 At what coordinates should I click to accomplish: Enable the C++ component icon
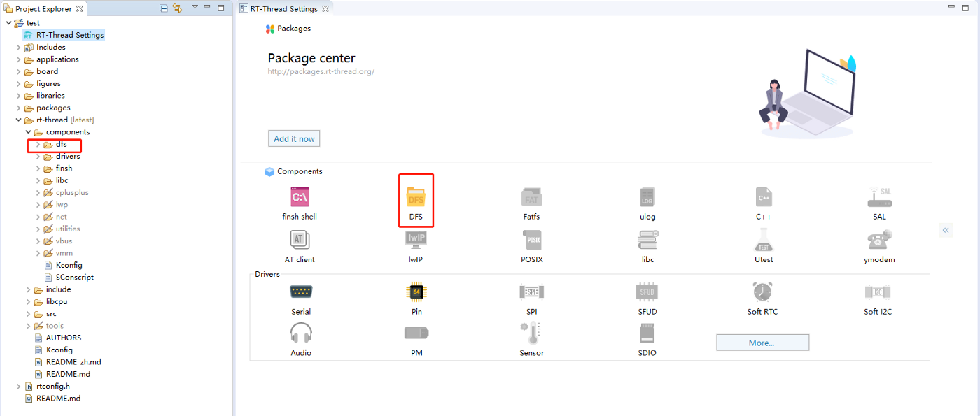pyautogui.click(x=764, y=196)
